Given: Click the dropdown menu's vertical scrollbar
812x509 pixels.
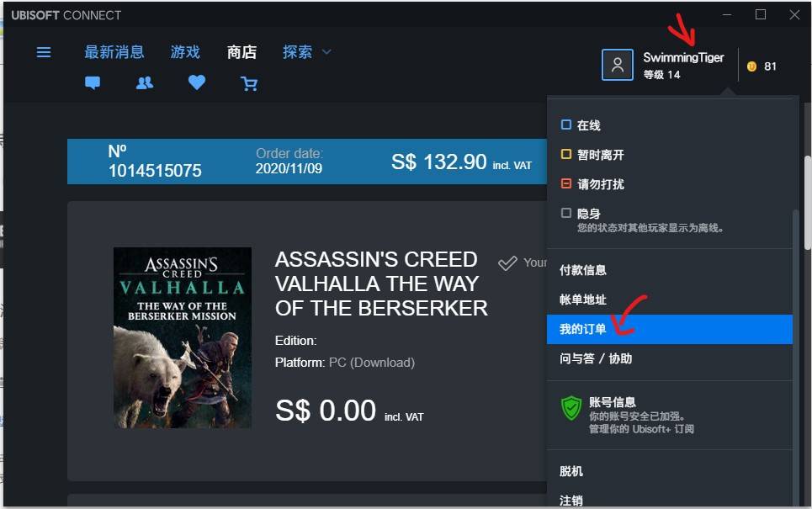Looking at the screenshot, I should (x=795, y=358).
